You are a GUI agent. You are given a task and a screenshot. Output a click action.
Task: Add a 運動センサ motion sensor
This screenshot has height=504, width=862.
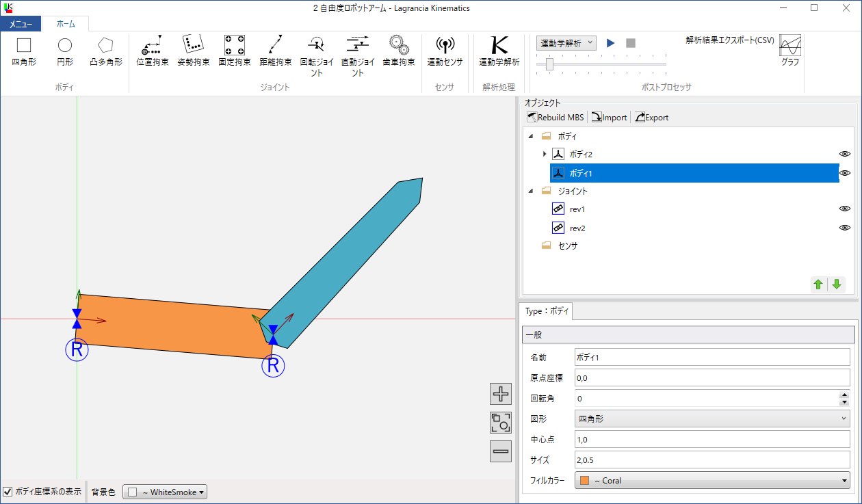[x=445, y=51]
